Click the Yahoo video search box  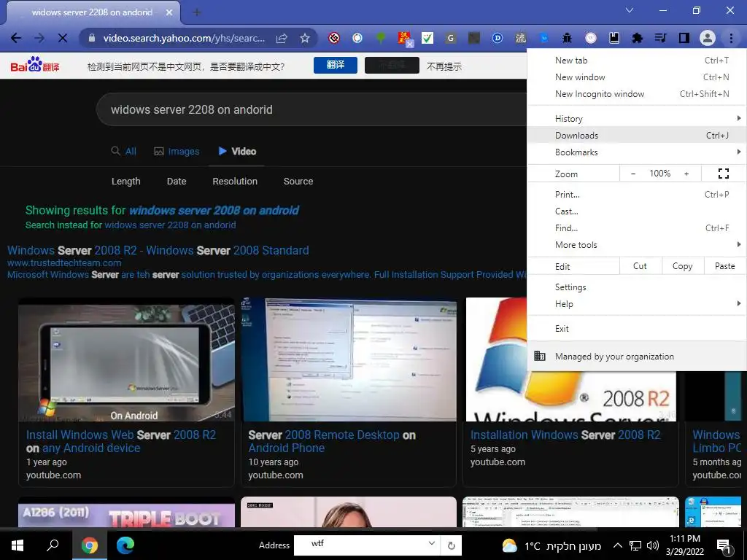pyautogui.click(x=312, y=109)
